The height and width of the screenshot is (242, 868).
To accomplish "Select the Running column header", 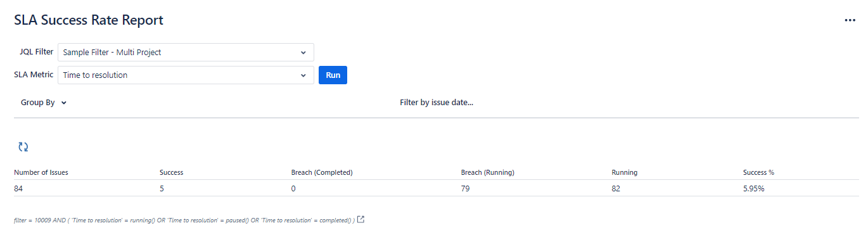I will (624, 172).
